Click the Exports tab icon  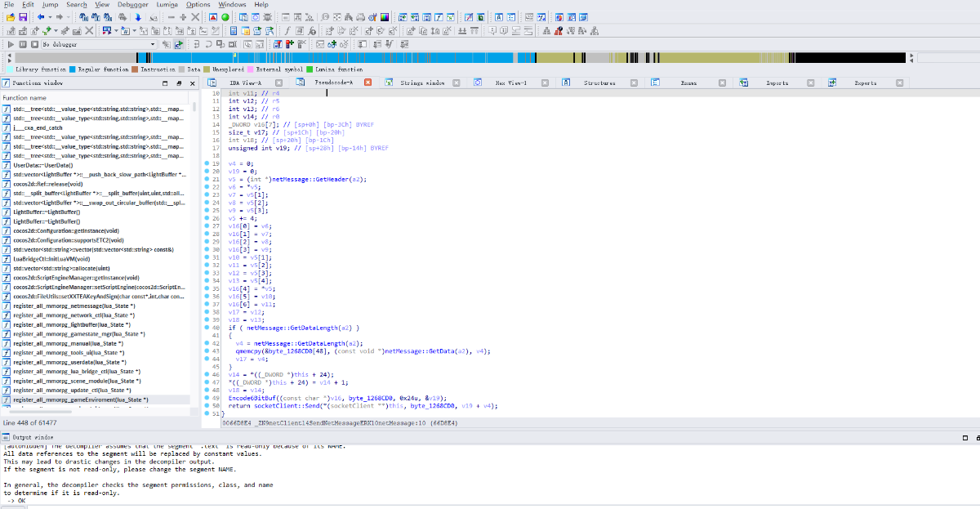(x=832, y=83)
